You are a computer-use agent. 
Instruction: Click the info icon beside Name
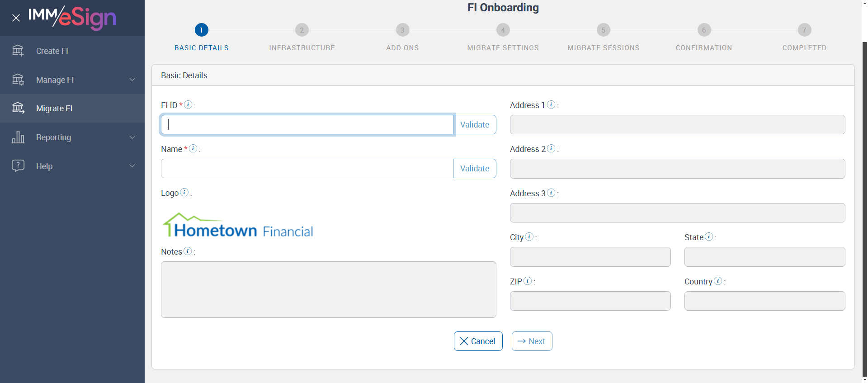tap(193, 148)
